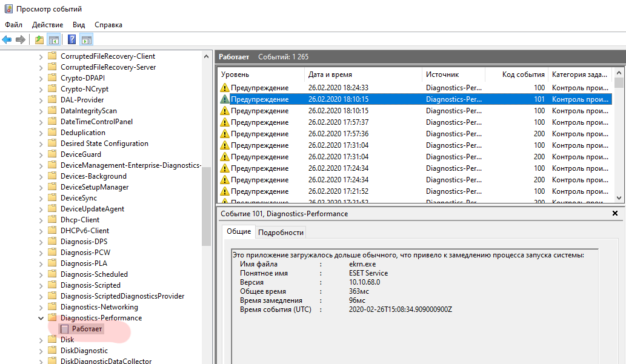Expand the DeviceSetupManager node

click(41, 188)
